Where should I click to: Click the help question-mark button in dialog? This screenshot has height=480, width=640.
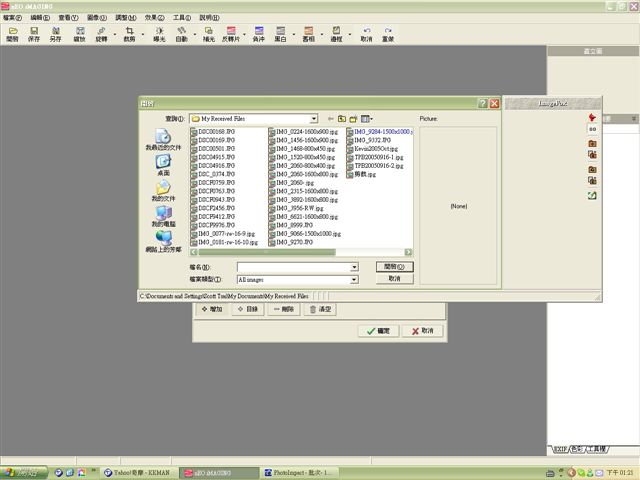483,103
